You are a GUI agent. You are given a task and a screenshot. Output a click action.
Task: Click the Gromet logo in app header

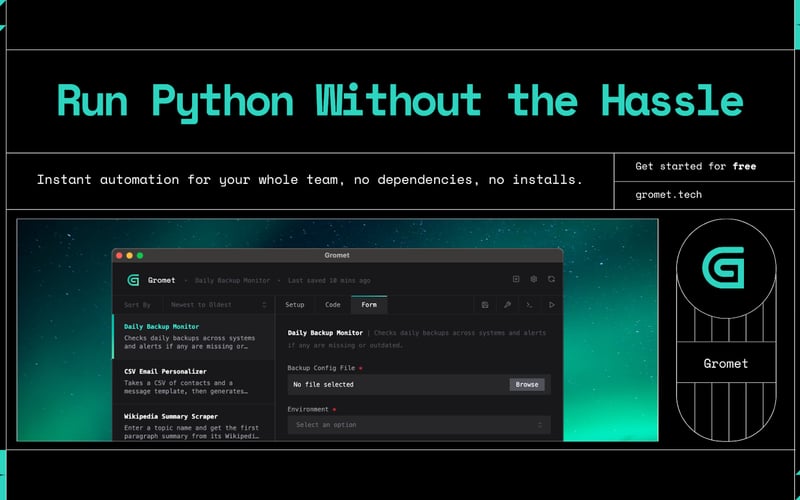[132, 280]
